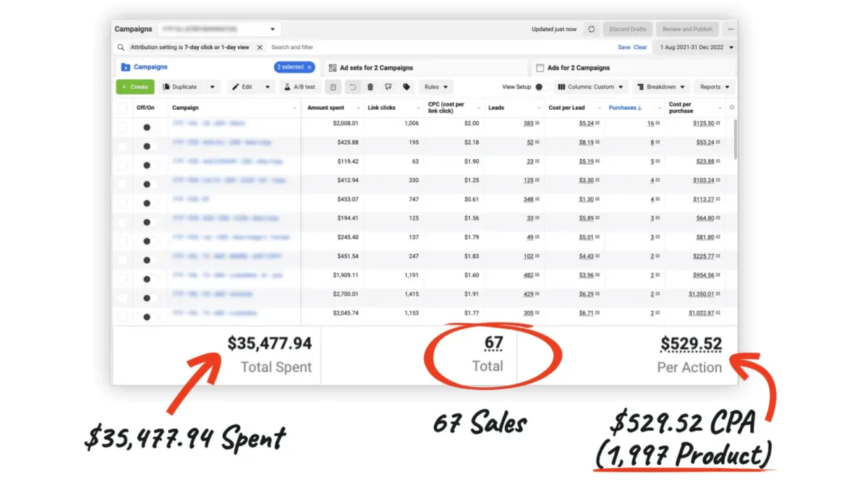Click the refresh icon beside Updated just now

pos(591,30)
